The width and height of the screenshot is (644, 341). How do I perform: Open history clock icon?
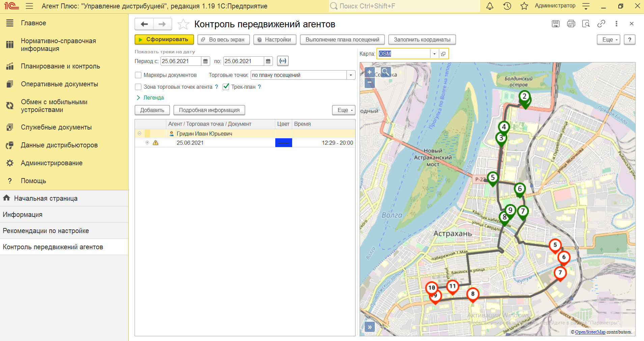click(507, 6)
